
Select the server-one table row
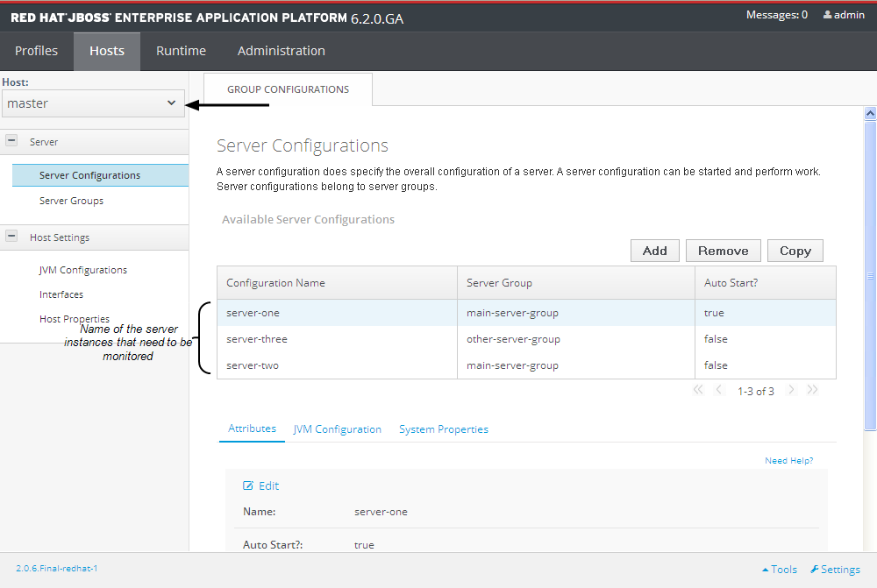[526, 313]
